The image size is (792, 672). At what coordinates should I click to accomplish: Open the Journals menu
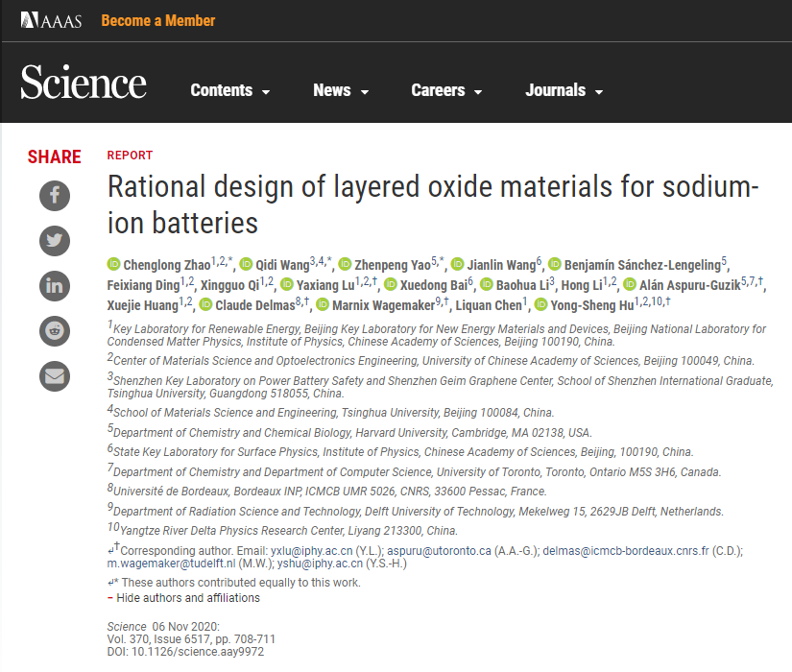pyautogui.click(x=564, y=90)
